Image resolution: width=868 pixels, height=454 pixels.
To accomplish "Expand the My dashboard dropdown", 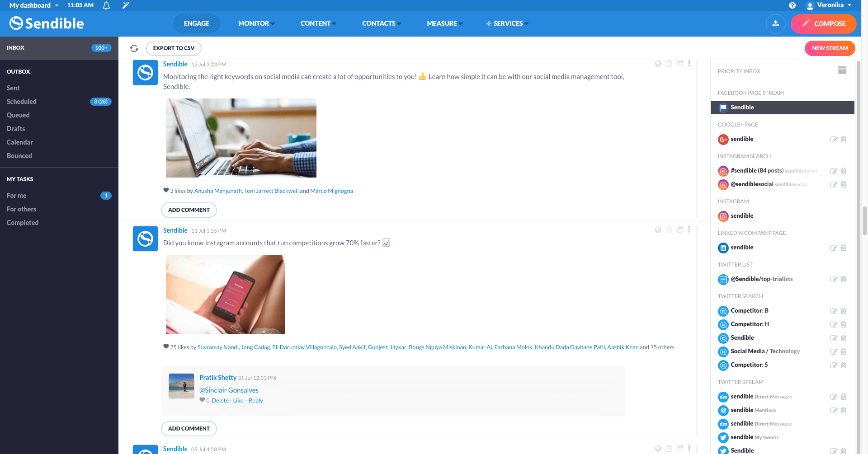I will [34, 5].
